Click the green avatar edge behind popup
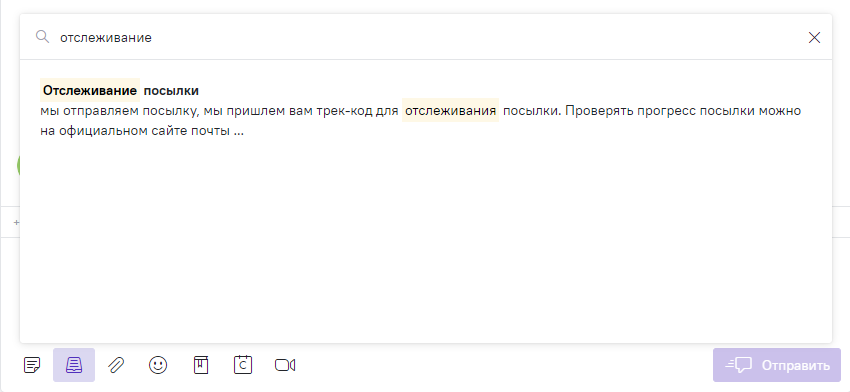The height and width of the screenshot is (392, 850). [x=18, y=165]
